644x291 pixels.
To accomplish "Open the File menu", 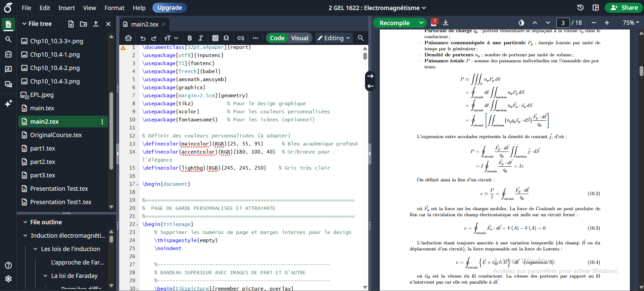I will [27, 8].
